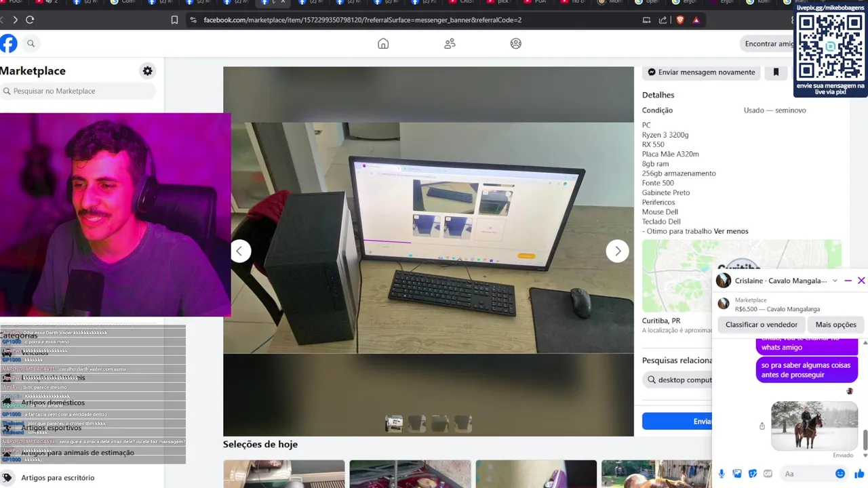868x488 pixels.
Task: Click the 'Usado — seminovo' condition value
Action: click(775, 110)
